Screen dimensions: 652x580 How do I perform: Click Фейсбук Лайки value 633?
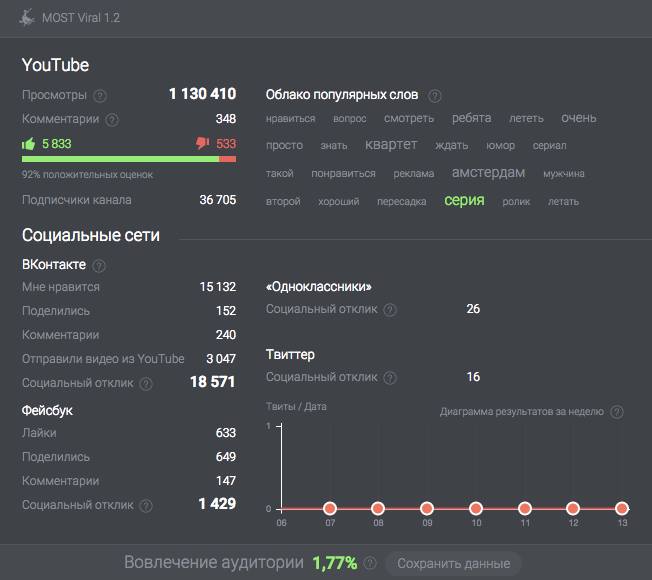point(226,433)
